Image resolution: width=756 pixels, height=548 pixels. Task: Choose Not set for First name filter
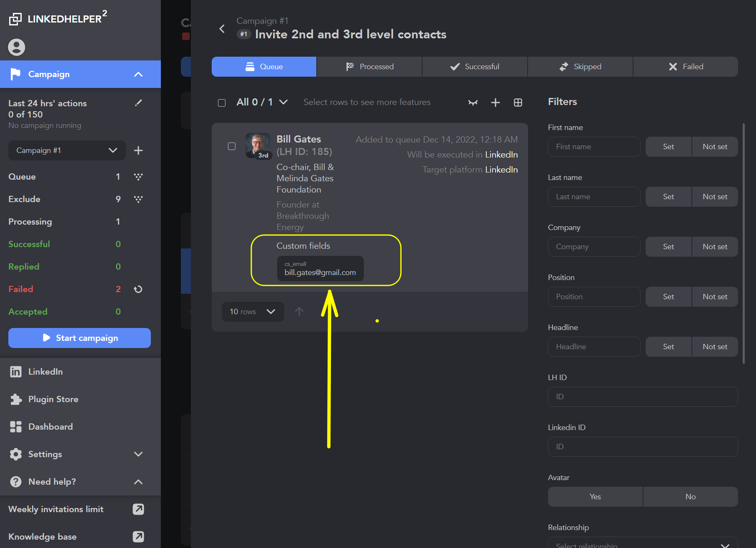[715, 147]
